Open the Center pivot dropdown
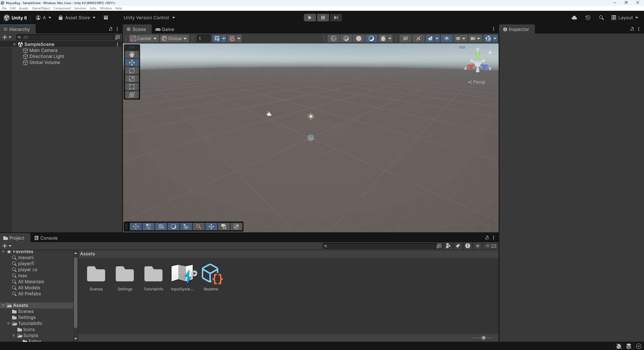 point(144,38)
